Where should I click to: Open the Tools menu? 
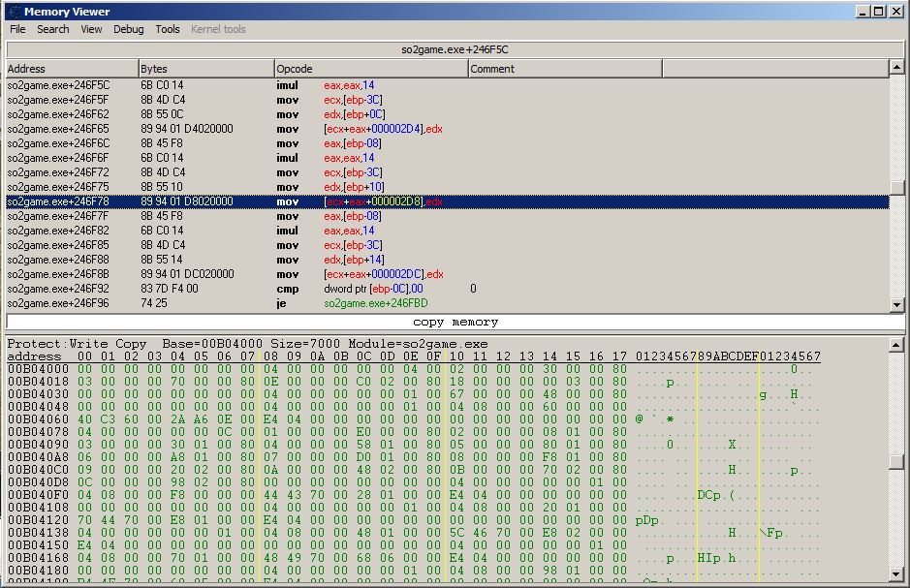tap(168, 29)
